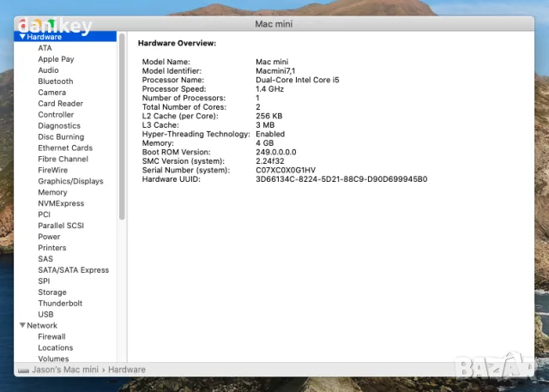549x392 pixels.
Task: Collapse the Hardware section triangle
Action: click(x=22, y=37)
